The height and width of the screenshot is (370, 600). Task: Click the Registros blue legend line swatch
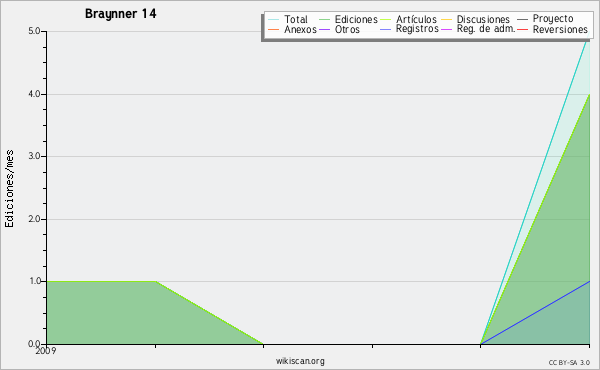click(x=386, y=29)
